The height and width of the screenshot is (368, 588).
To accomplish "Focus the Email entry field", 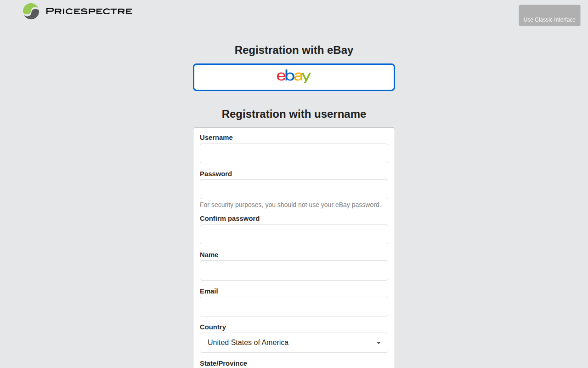I will [x=294, y=306].
